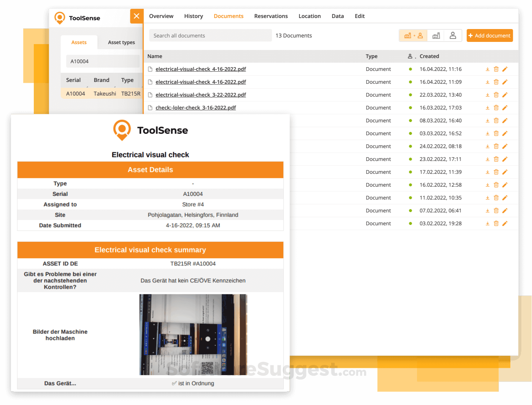Click inside the Search all documents field

[x=210, y=35]
